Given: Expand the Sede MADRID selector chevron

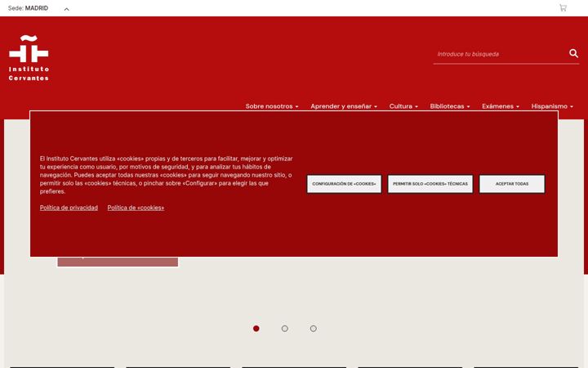Looking at the screenshot, I should [x=67, y=9].
